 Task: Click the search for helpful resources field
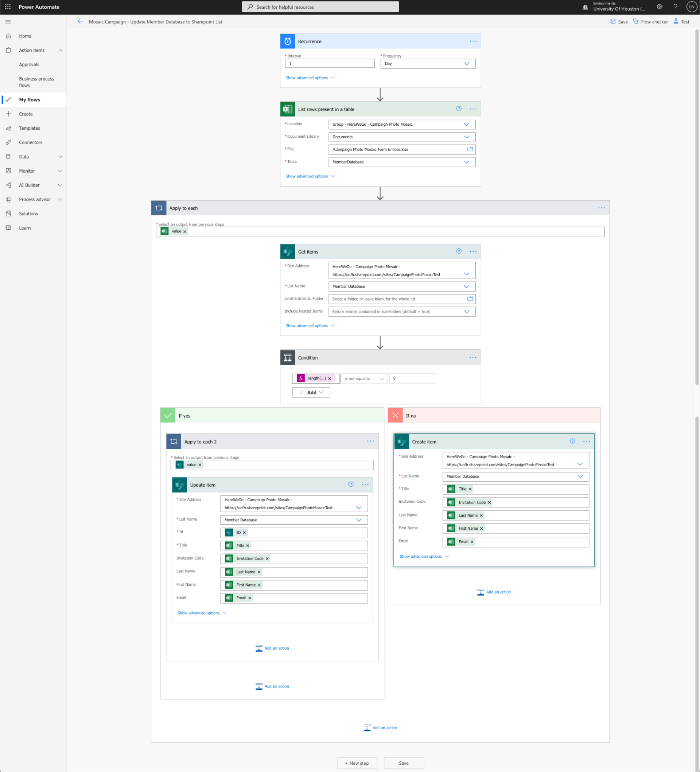pos(320,7)
